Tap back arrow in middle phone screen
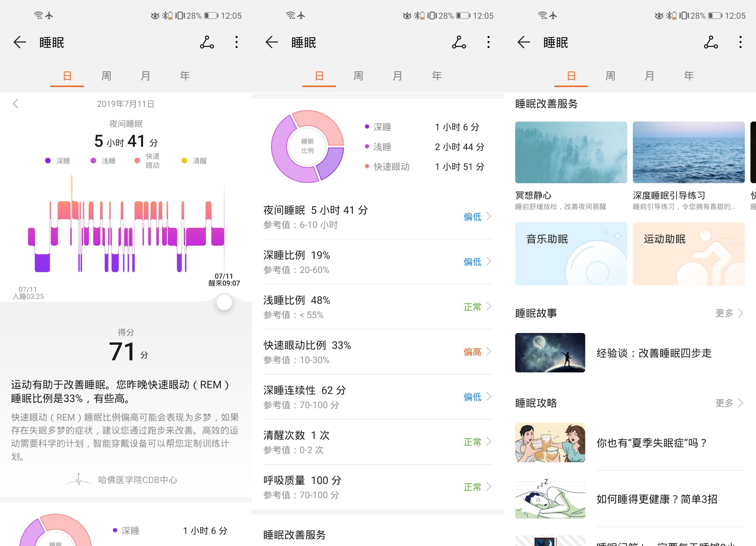Screen dimensions: 756x546 point(272,42)
